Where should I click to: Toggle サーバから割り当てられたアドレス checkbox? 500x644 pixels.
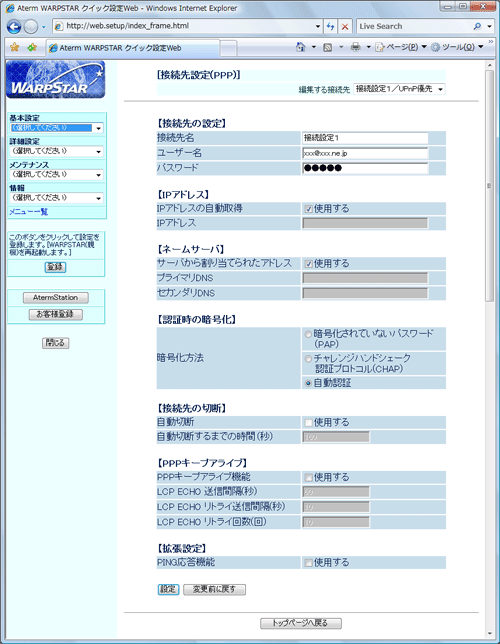tap(308, 264)
